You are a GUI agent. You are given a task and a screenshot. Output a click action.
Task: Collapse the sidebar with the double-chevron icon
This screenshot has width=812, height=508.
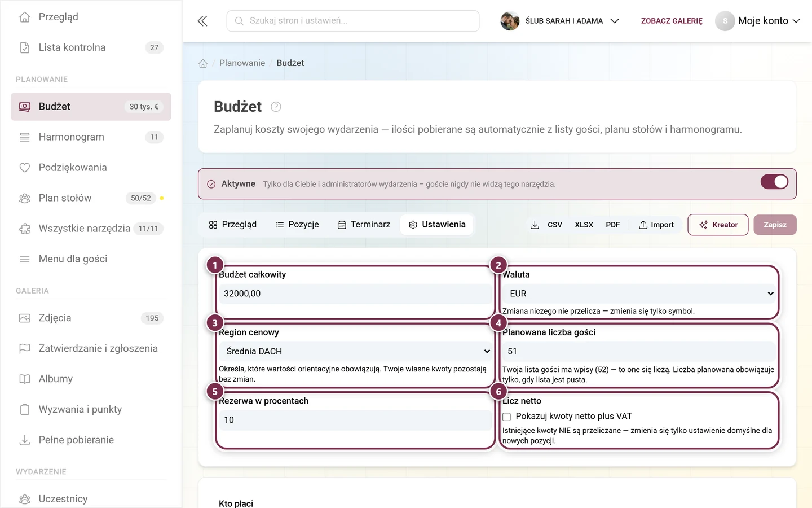coord(202,21)
